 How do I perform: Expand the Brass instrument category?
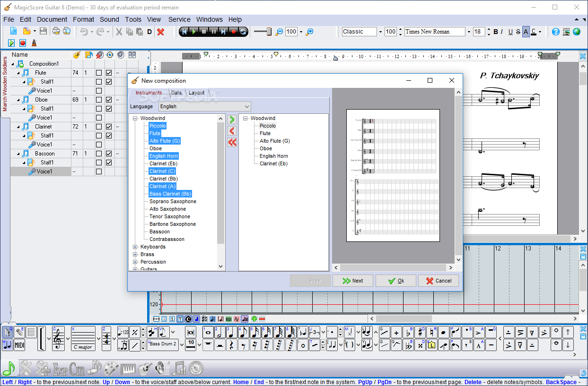click(135, 254)
